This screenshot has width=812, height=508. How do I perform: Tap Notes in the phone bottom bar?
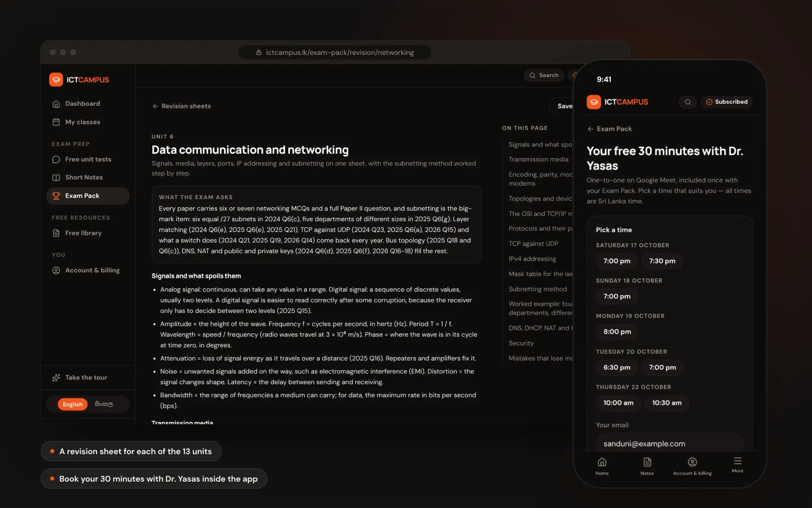(647, 466)
